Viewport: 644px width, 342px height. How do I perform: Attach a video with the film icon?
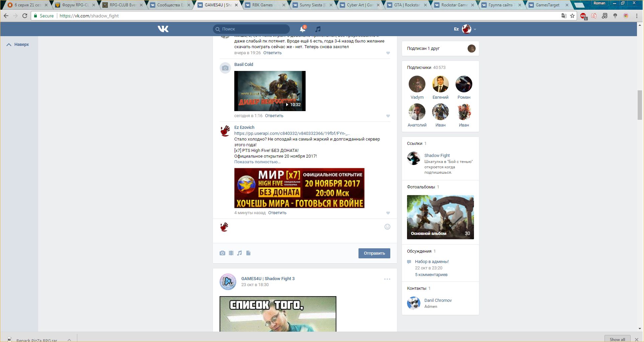pyautogui.click(x=231, y=253)
